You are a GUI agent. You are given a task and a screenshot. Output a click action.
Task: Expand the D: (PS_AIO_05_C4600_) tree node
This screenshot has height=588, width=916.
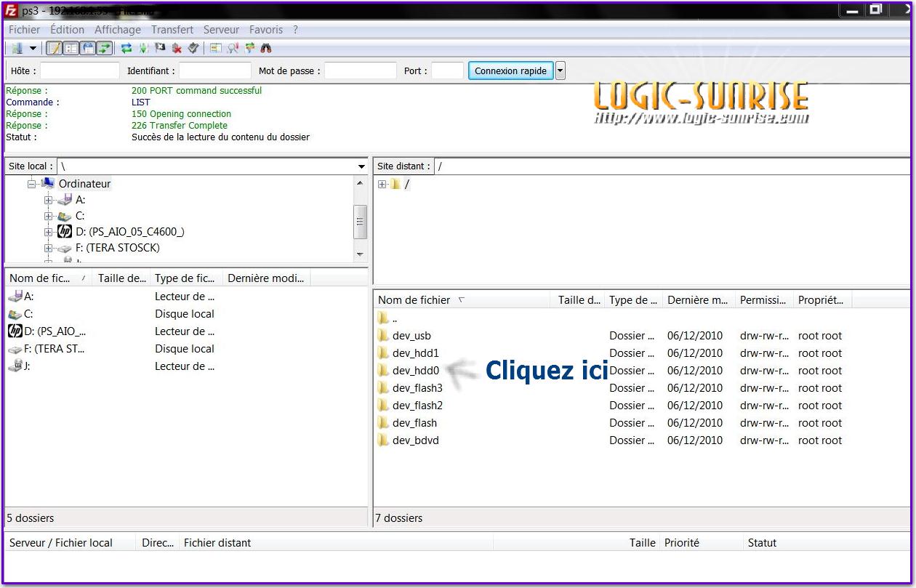(x=48, y=232)
